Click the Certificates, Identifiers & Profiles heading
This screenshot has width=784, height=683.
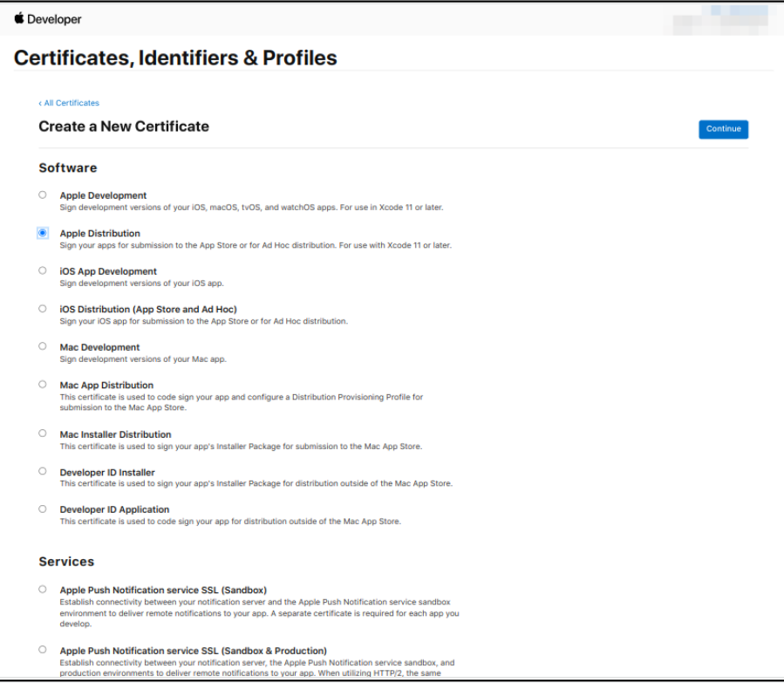(175, 58)
